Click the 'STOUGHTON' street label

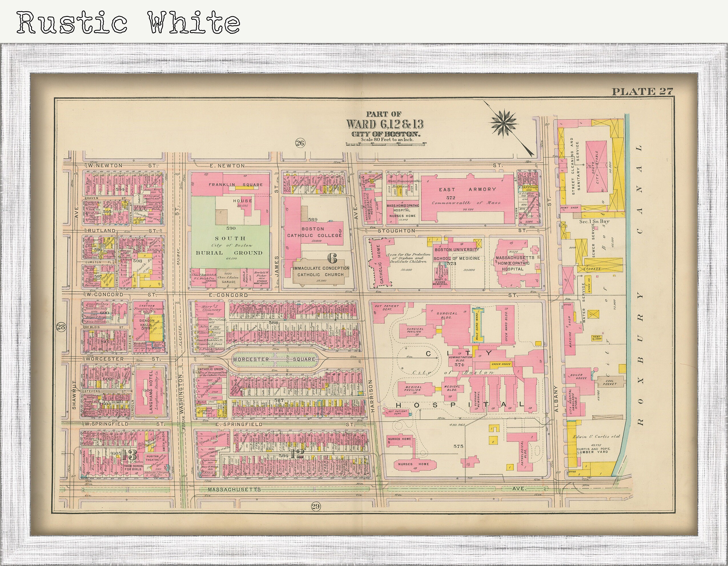pos(396,231)
